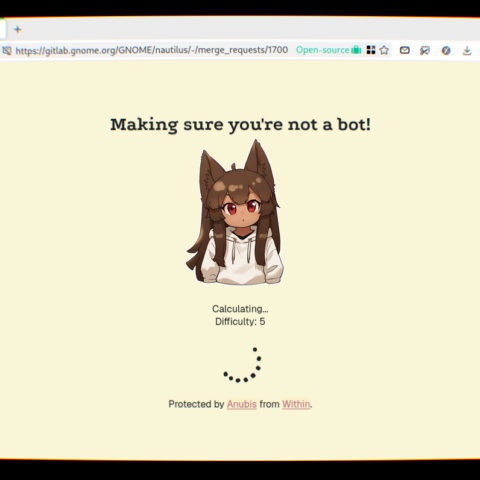The height and width of the screenshot is (480, 480).
Task: Open the four-square grid icon in address bar
Action: [x=371, y=50]
